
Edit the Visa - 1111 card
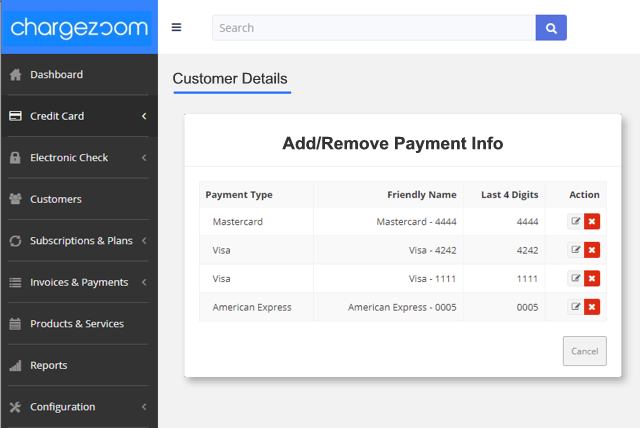pyautogui.click(x=576, y=279)
